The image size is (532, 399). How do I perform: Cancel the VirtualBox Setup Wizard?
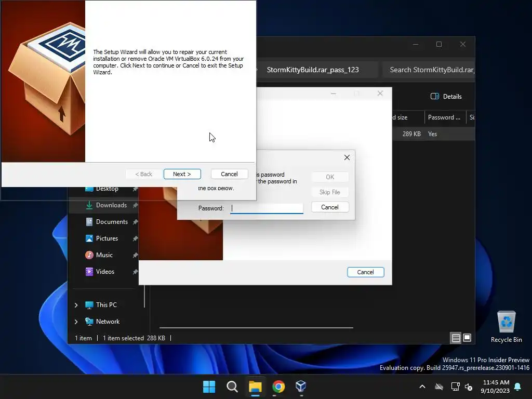click(229, 174)
